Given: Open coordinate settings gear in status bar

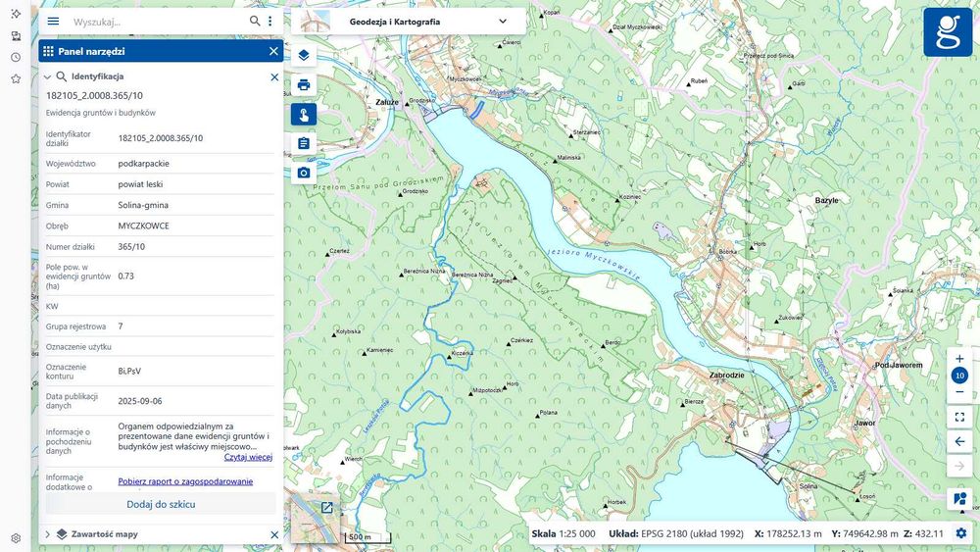Looking at the screenshot, I should click(x=961, y=533).
